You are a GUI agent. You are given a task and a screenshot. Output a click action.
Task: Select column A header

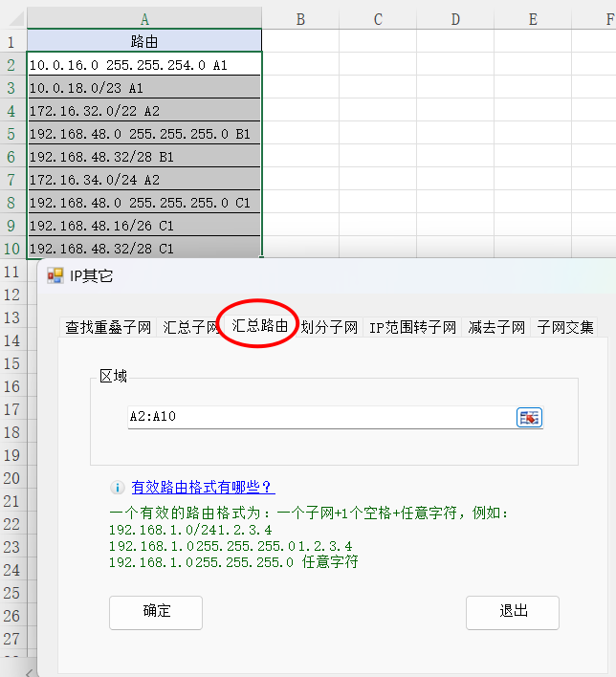pyautogui.click(x=144, y=19)
